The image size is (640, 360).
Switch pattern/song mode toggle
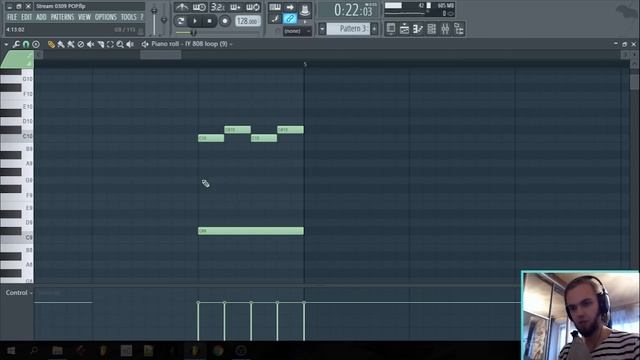click(181, 21)
